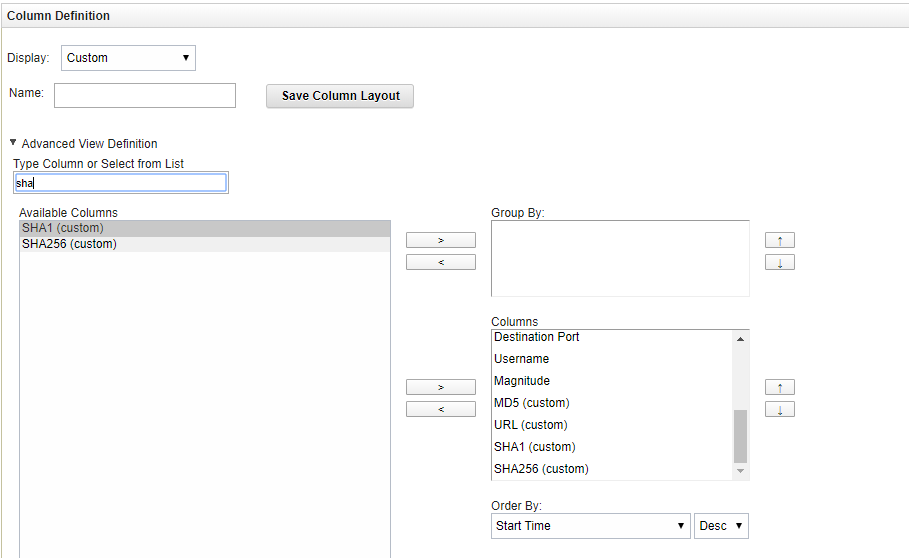Select MD5 (custom) in Columns list
Image resolution: width=909 pixels, height=558 pixels.
click(x=531, y=403)
